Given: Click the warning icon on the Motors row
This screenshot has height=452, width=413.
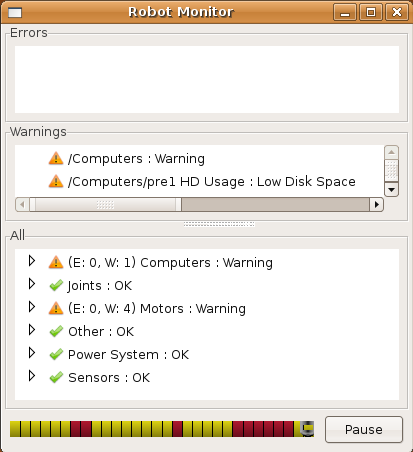Looking at the screenshot, I should pyautogui.click(x=56, y=308).
